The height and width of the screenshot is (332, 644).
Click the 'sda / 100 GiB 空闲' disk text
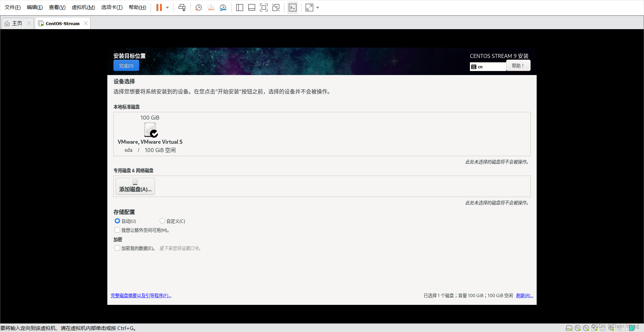pos(150,150)
